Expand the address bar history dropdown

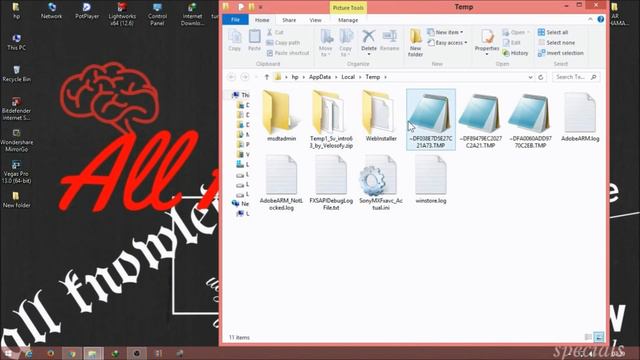coord(530,77)
